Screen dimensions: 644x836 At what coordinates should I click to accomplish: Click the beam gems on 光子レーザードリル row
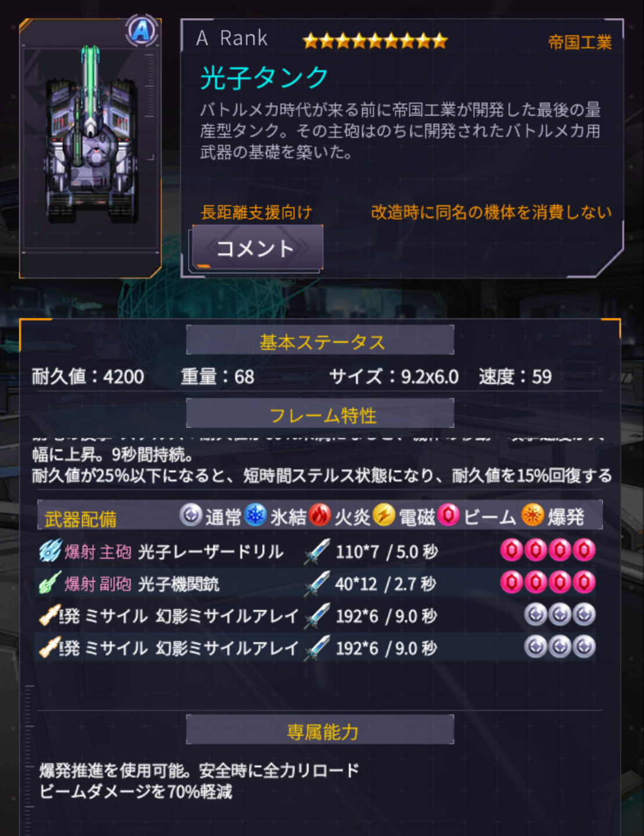[x=548, y=550]
